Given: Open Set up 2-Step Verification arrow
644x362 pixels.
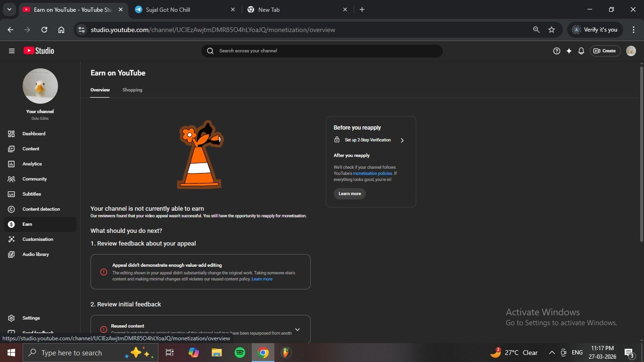Looking at the screenshot, I should coord(402,140).
